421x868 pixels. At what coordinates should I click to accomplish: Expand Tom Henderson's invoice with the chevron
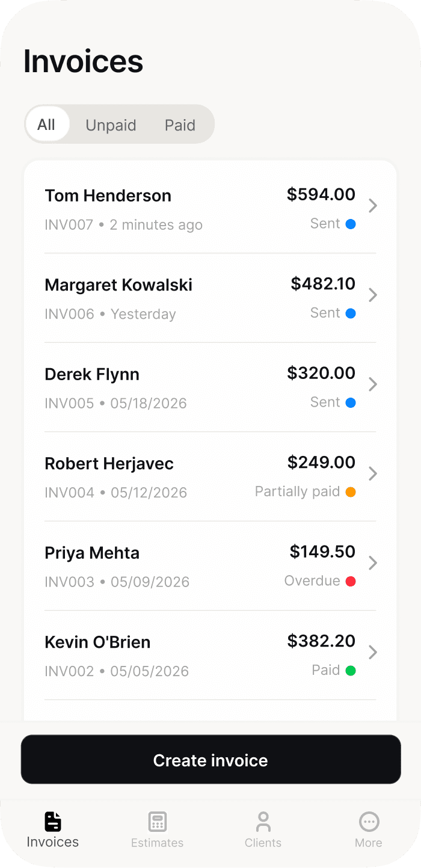point(372,206)
